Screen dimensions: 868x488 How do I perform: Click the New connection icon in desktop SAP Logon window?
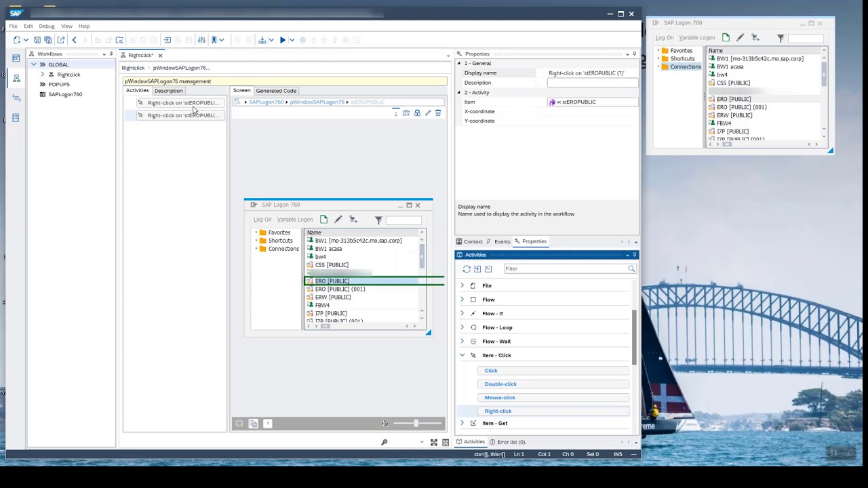tap(726, 38)
